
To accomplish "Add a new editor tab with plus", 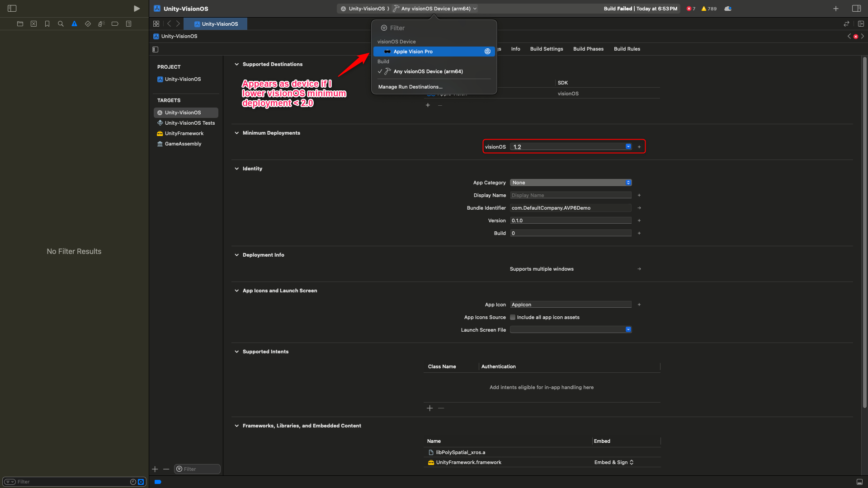I will point(836,9).
